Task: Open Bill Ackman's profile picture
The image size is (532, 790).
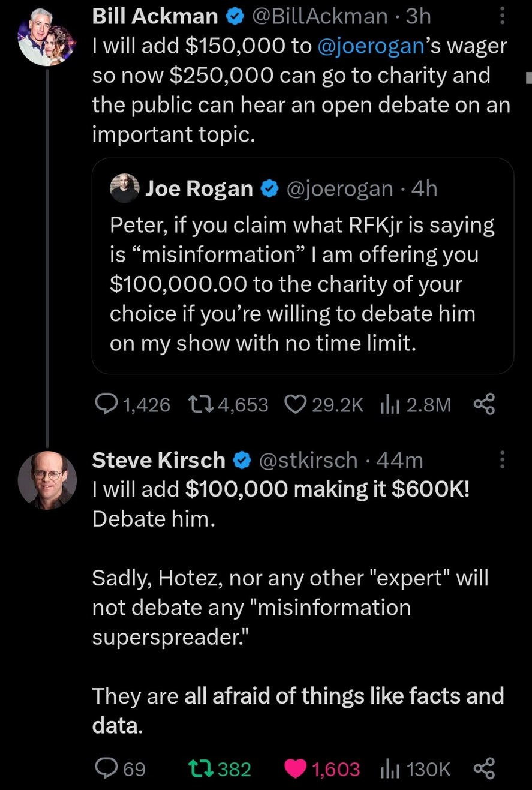Action: click(x=46, y=37)
